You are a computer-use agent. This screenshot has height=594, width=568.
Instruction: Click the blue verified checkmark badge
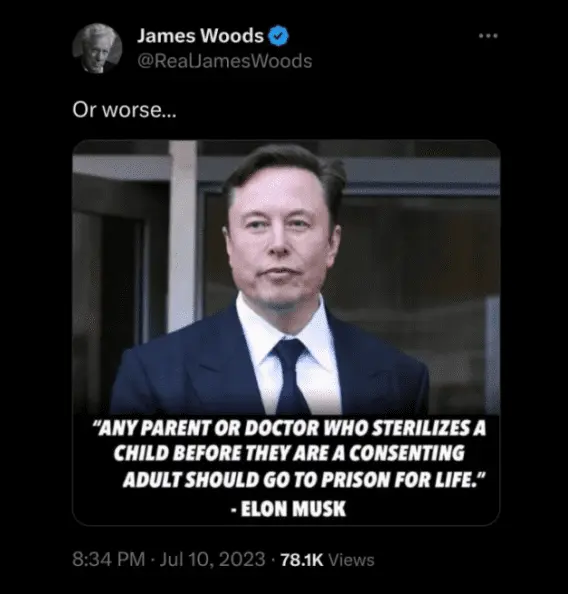pyautogui.click(x=279, y=36)
